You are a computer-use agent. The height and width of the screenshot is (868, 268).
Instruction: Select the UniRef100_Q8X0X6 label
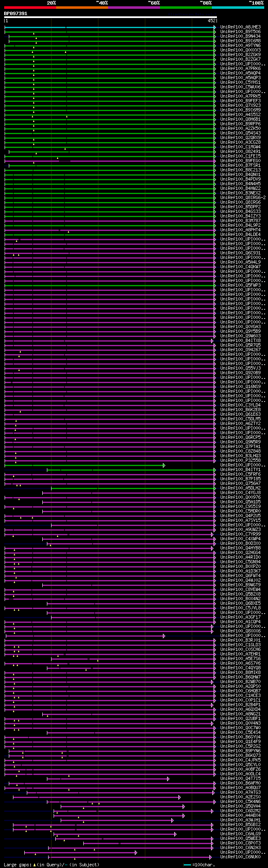click(x=240, y=631)
